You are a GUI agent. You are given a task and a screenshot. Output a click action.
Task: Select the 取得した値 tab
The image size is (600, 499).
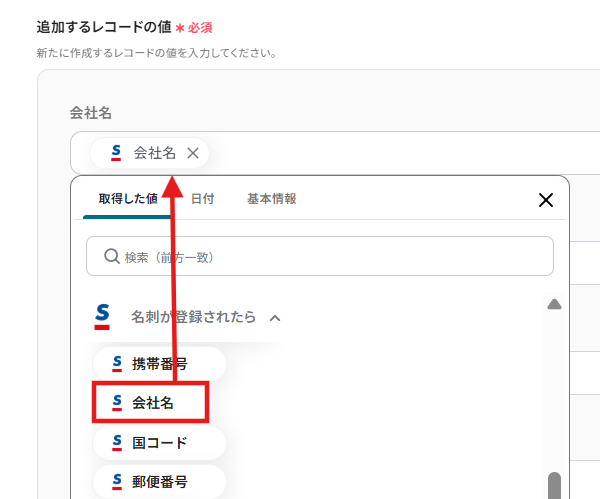tap(128, 199)
